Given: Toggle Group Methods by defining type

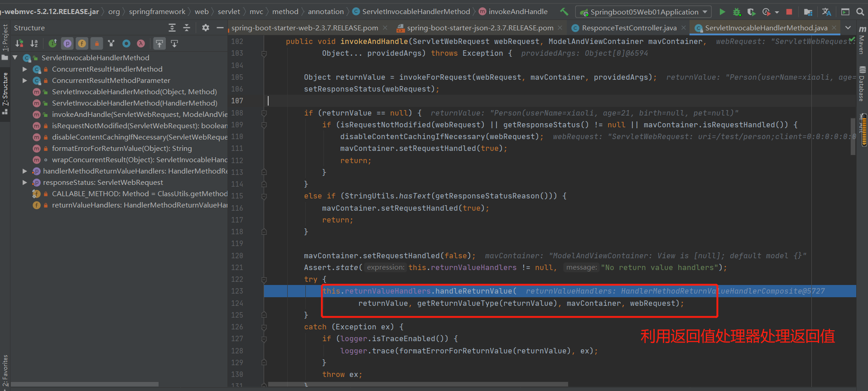Looking at the screenshot, I should tap(111, 43).
